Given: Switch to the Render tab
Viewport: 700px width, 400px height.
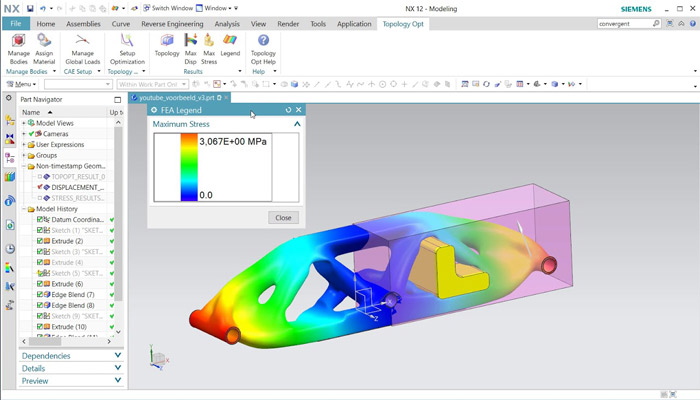Looking at the screenshot, I should click(288, 24).
